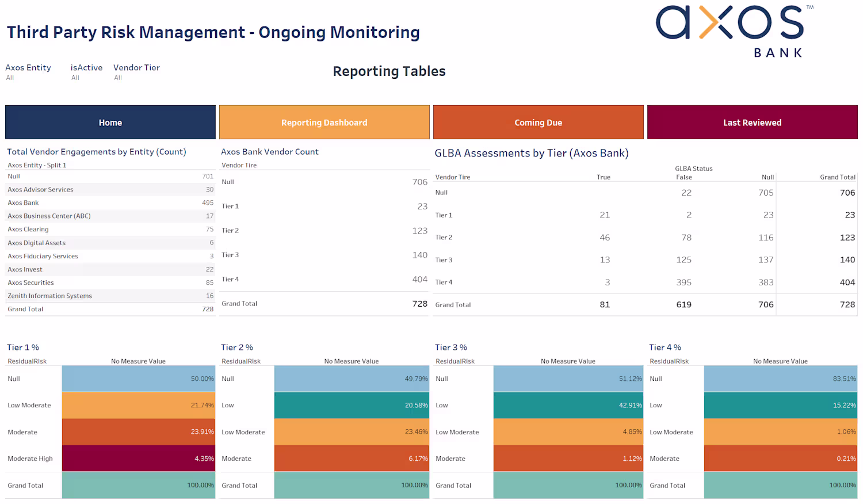This screenshot has width=863, height=504.
Task: Click the Tier 4 % Grand Total bar
Action: click(781, 486)
